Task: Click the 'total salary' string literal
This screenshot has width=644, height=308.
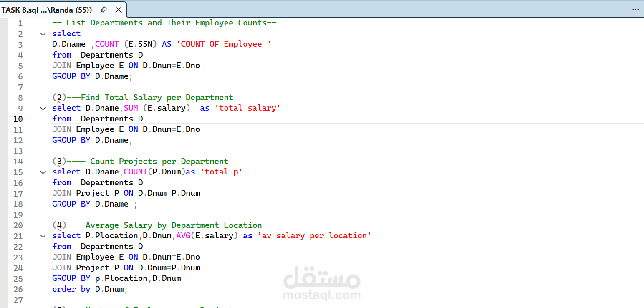Action: [247, 108]
